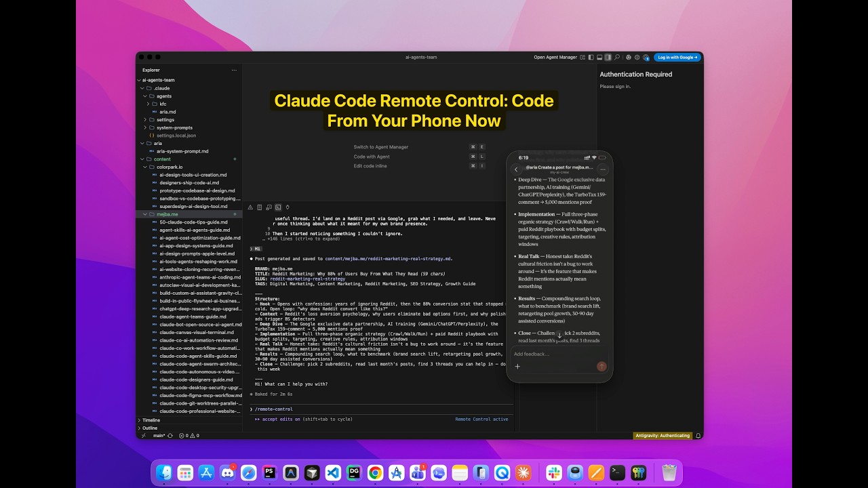Open Terminal from the Dock
The width and height of the screenshot is (868, 488).
point(617,472)
